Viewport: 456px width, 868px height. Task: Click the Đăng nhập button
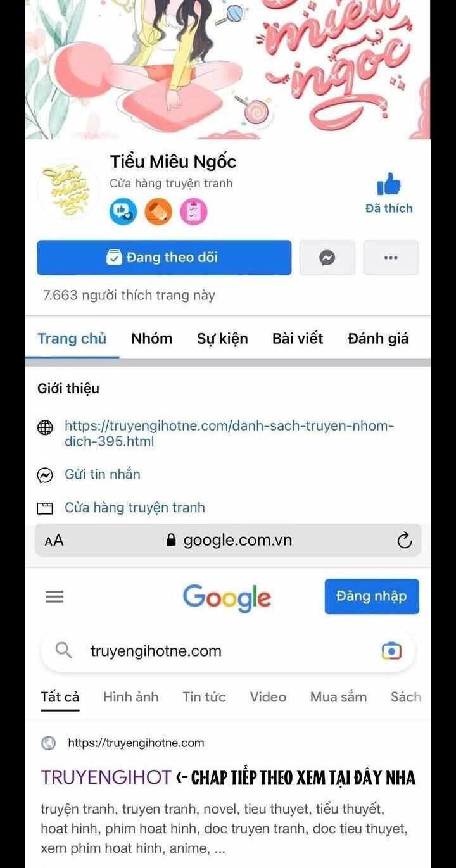pyautogui.click(x=372, y=596)
